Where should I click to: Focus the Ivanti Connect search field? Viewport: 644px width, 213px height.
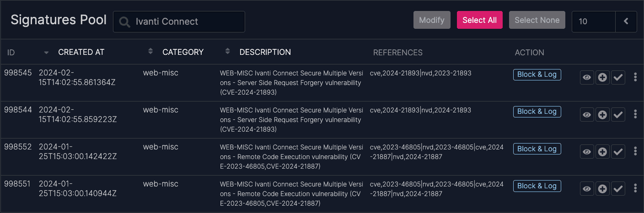click(179, 21)
